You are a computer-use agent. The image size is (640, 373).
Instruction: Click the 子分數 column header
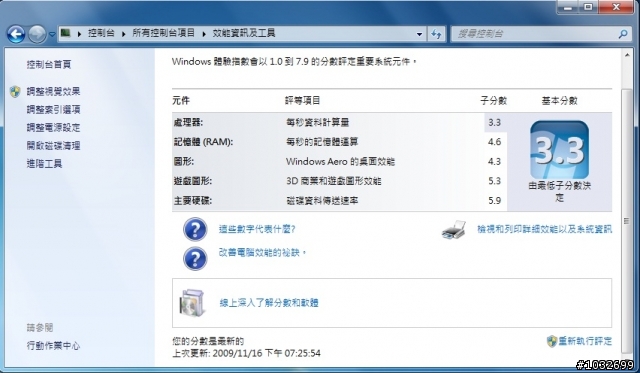493,101
